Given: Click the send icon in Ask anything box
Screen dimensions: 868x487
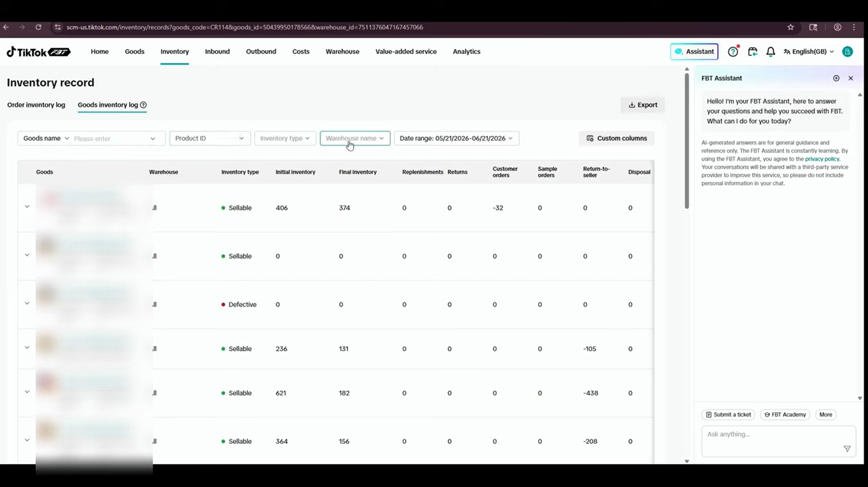Looking at the screenshot, I should click(x=847, y=449).
